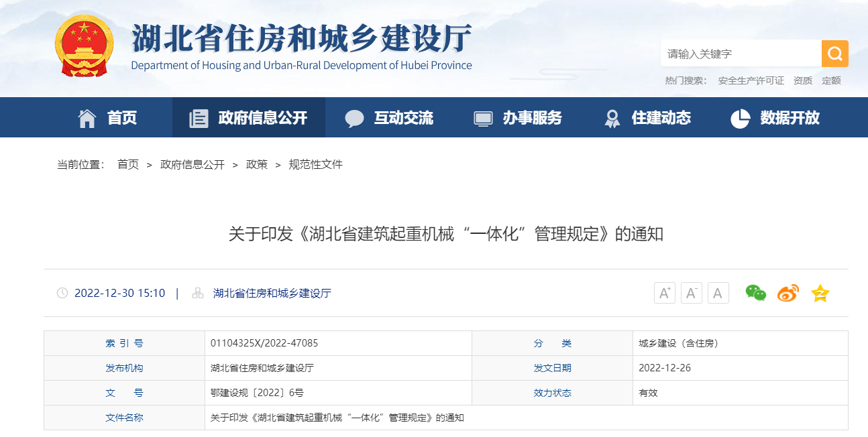Viewport: 868px width, 437px height.
Task: Click the orange search magnifier button
Action: (834, 54)
